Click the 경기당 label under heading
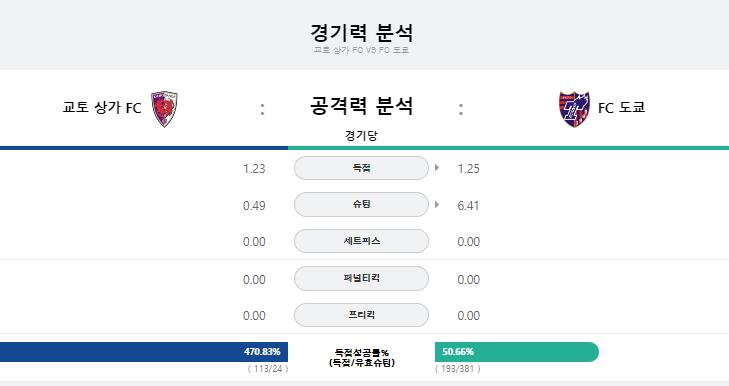 [x=361, y=136]
